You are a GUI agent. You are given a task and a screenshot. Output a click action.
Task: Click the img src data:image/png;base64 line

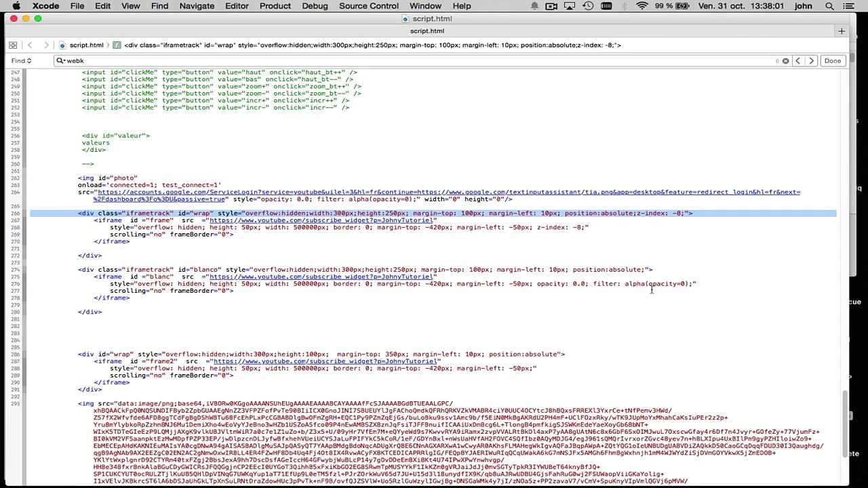pyautogui.click(x=265, y=403)
